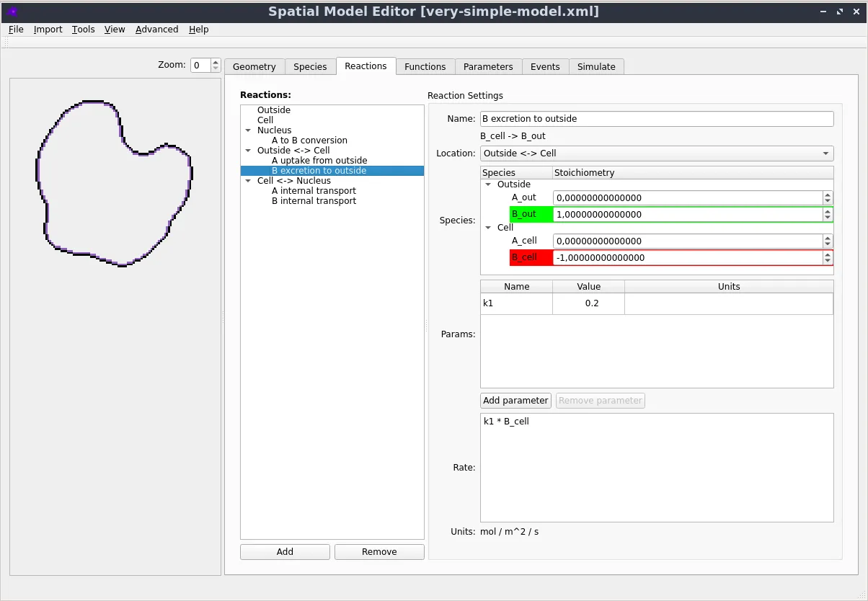This screenshot has width=868, height=601.
Task: Switch to the Simulate tab
Action: click(x=596, y=66)
